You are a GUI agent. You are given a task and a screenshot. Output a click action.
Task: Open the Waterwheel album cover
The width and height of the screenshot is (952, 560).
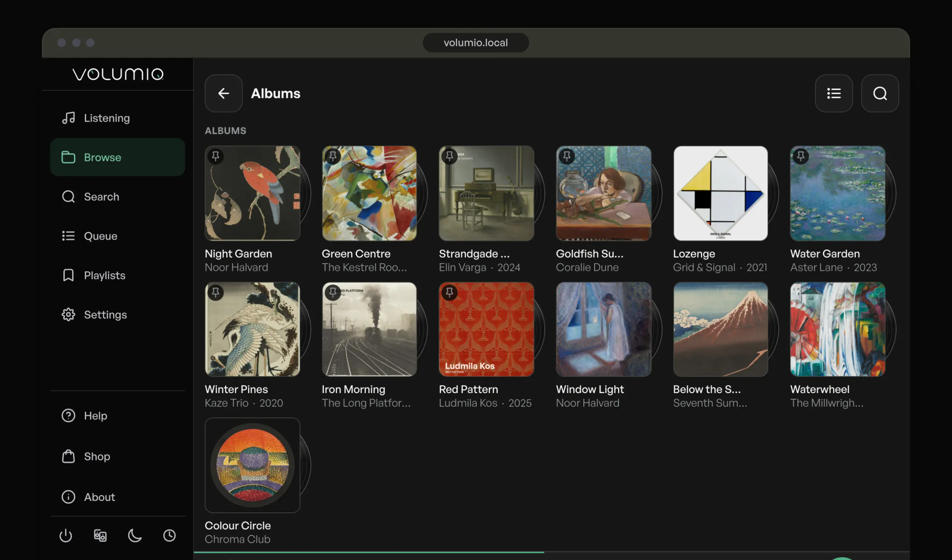pyautogui.click(x=837, y=329)
